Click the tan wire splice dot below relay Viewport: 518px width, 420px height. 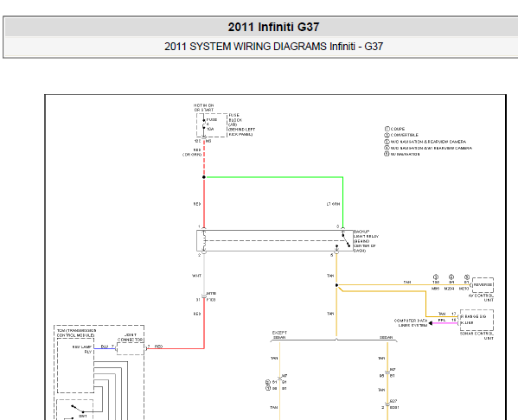click(x=336, y=285)
